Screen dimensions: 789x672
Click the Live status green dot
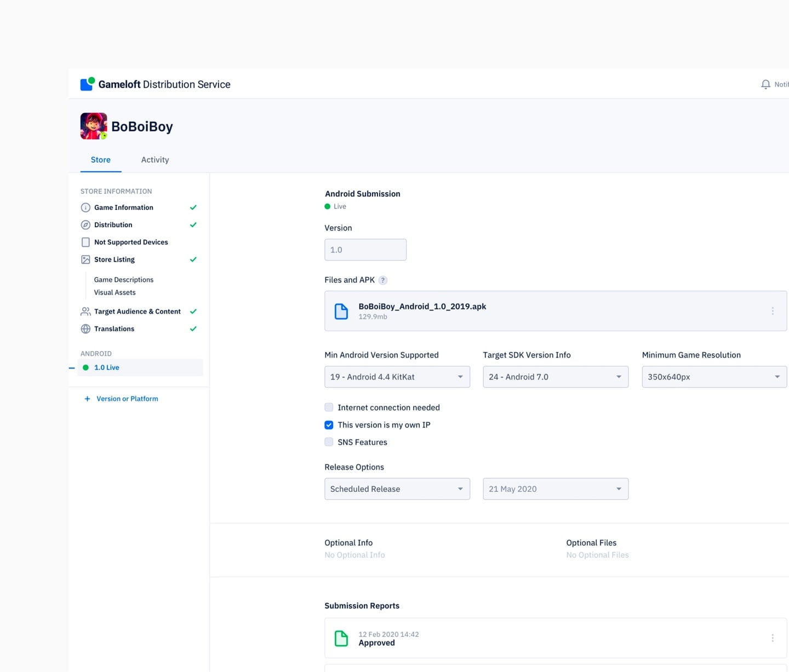[x=328, y=206]
